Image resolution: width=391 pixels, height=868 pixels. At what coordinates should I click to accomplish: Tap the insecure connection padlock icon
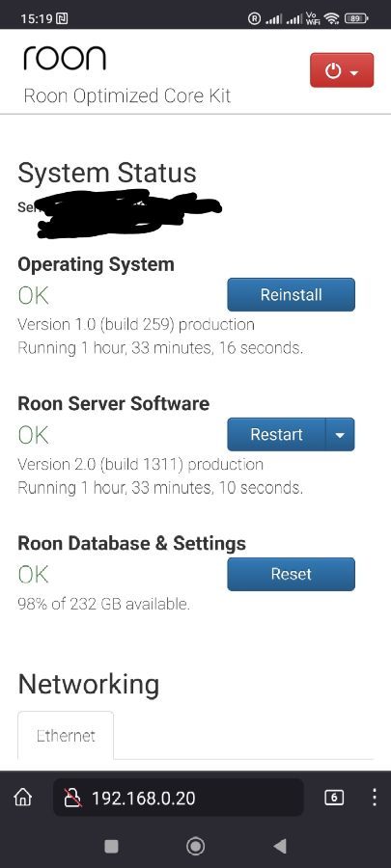point(72,798)
